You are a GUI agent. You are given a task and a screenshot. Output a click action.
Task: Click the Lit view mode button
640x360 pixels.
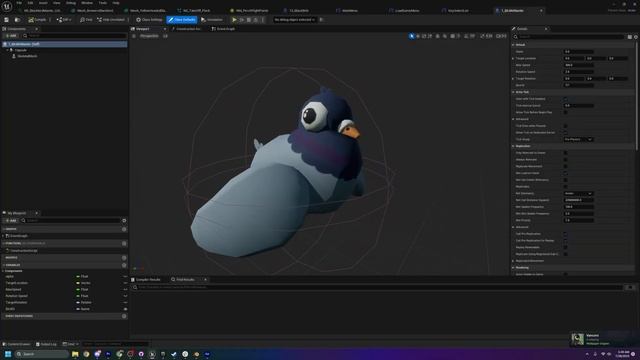165,36
